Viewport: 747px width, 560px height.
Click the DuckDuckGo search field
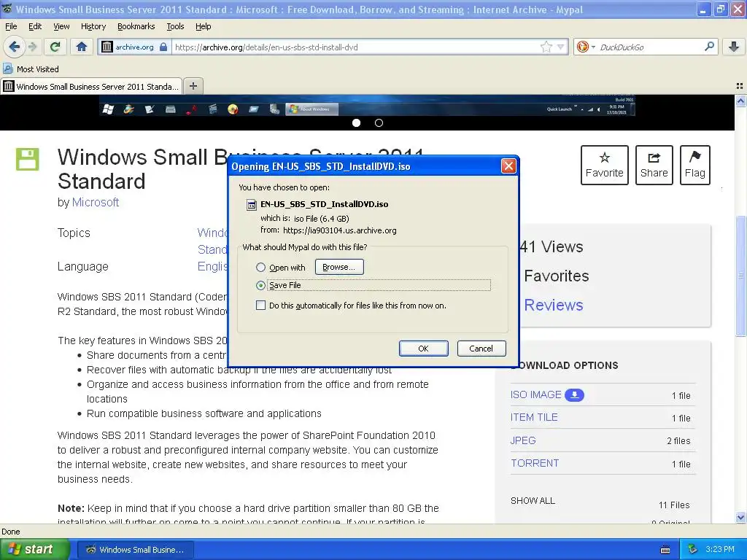click(649, 47)
